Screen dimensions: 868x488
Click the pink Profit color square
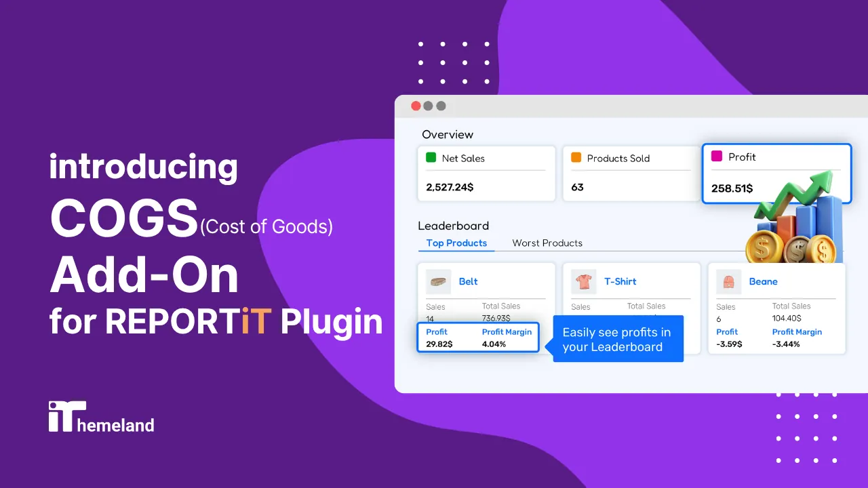pyautogui.click(x=717, y=156)
